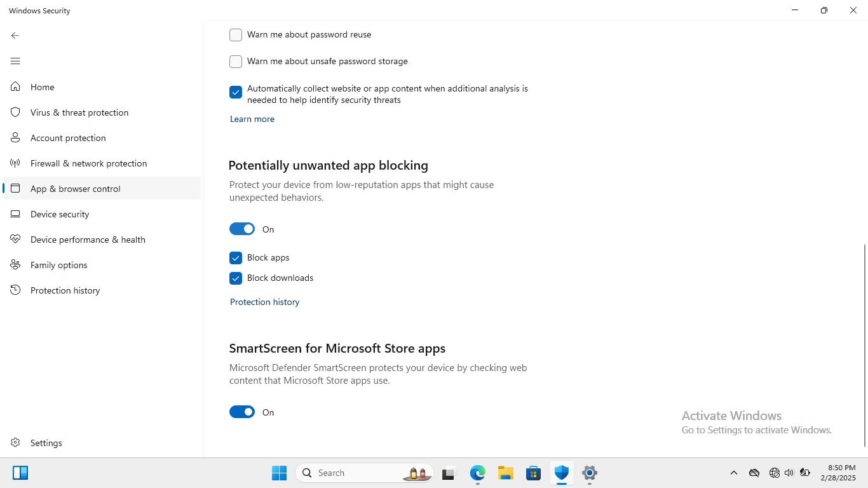Collapse the navigation pane with hamburger button
Screen dimensions: 868x488
[x=15, y=61]
